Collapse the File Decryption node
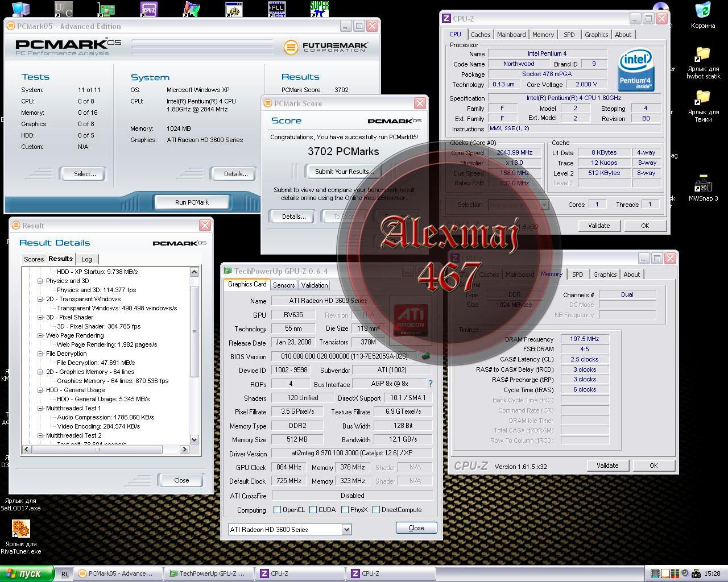The image size is (728, 582). click(x=40, y=354)
